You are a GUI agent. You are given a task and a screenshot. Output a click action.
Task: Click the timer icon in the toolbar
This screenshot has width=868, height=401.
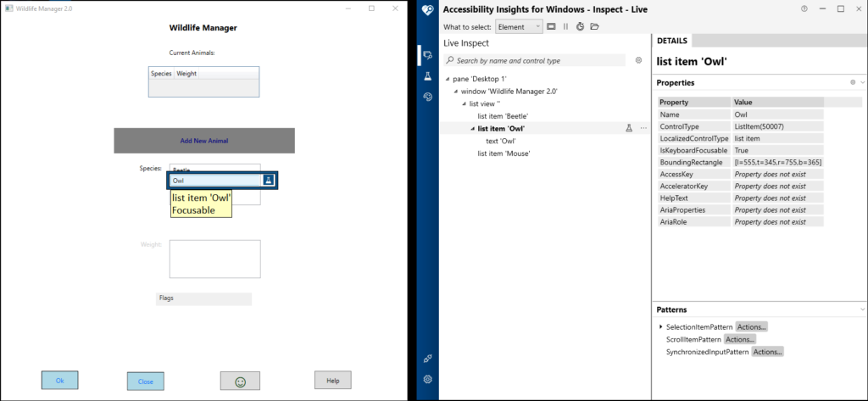[x=580, y=26]
